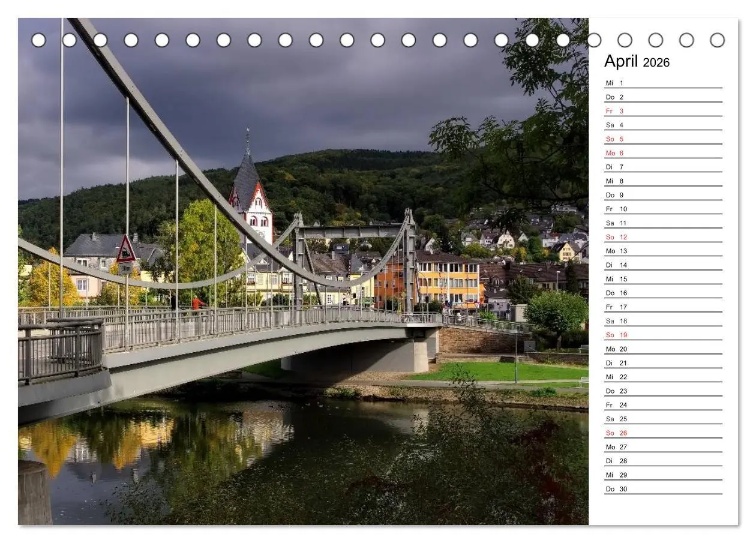This screenshot has height=543, width=756.
Task: Select the row "Sa 18"
Action: 663,321
